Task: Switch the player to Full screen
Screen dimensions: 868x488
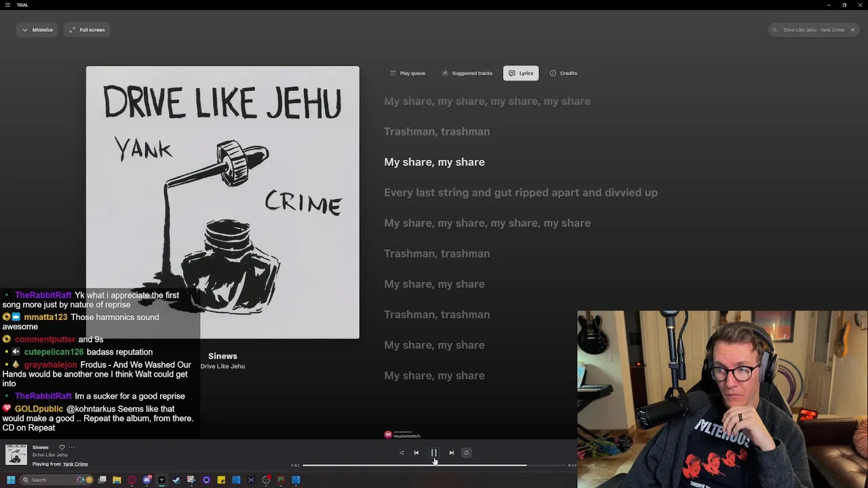Action: point(87,30)
